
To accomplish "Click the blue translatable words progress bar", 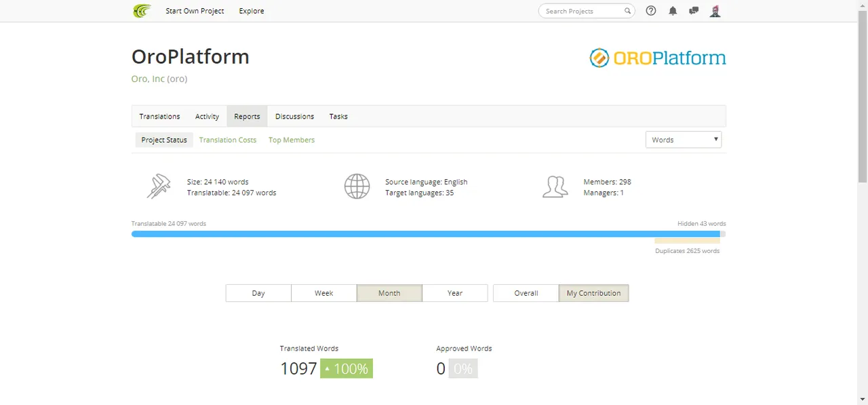I will click(x=426, y=234).
